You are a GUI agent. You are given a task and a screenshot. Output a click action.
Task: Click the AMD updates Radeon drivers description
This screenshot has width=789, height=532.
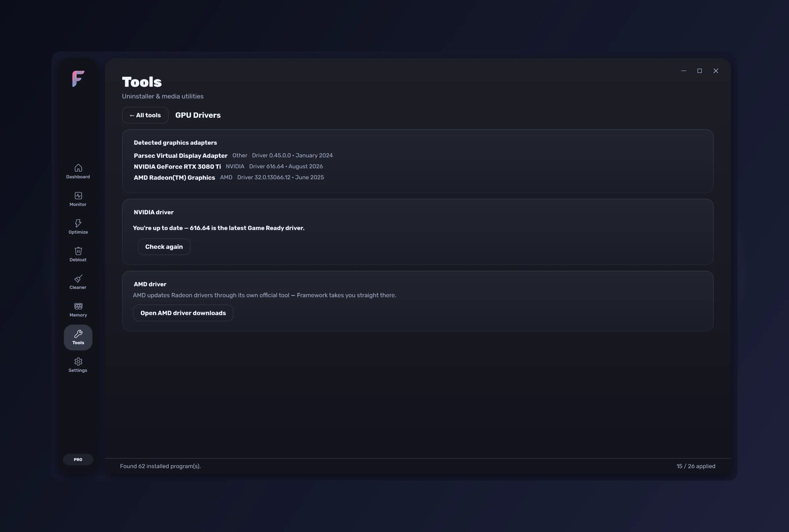[264, 295]
